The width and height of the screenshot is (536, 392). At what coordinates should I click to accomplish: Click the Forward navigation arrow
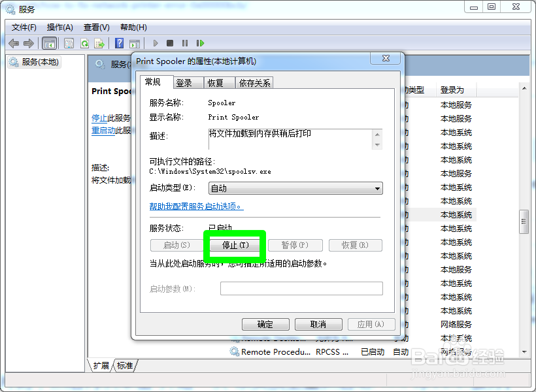(x=27, y=43)
